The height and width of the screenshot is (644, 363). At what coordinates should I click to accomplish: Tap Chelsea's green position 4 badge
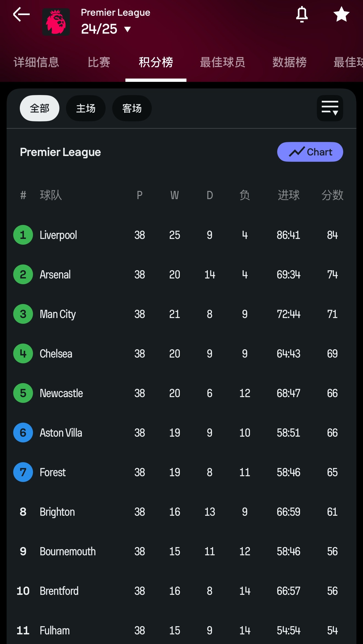click(x=23, y=353)
